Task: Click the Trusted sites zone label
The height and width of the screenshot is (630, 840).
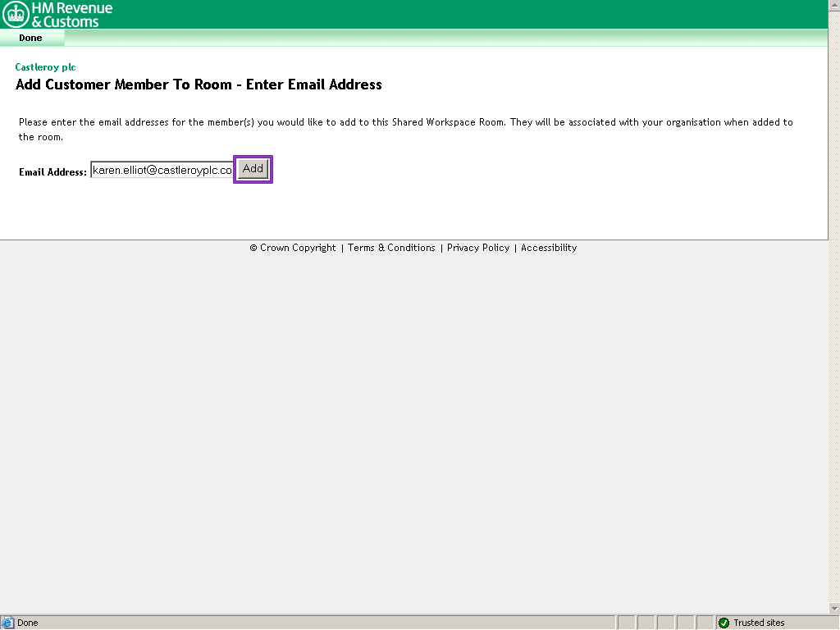Action: [759, 623]
